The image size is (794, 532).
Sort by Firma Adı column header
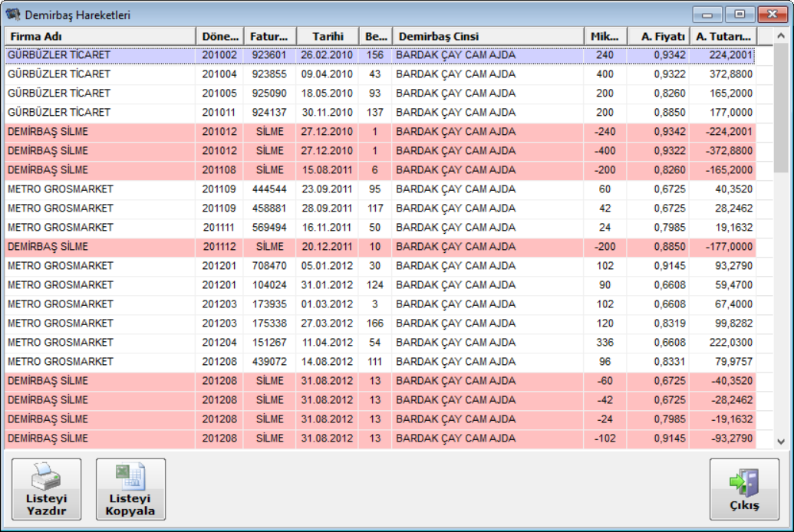[100, 36]
